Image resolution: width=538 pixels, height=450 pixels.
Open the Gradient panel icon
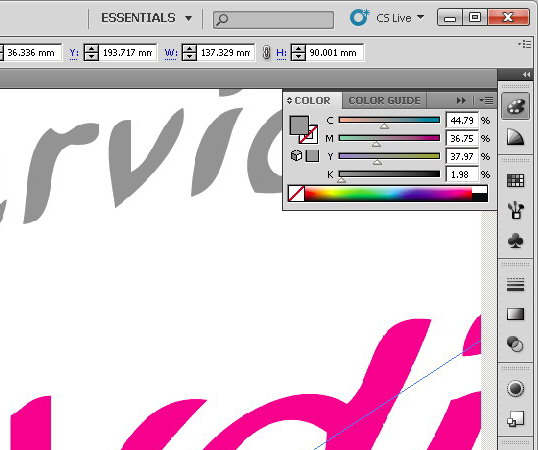point(515,314)
